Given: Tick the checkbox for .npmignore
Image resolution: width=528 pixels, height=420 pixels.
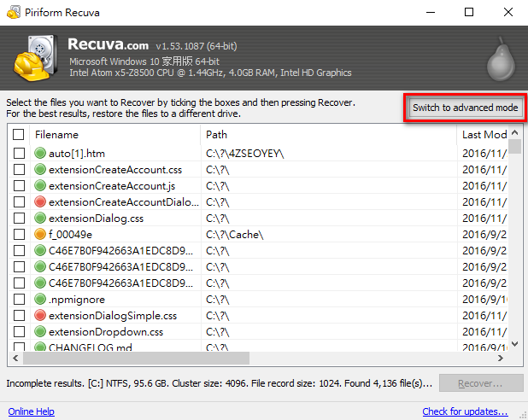Looking at the screenshot, I should pyautogui.click(x=19, y=299).
